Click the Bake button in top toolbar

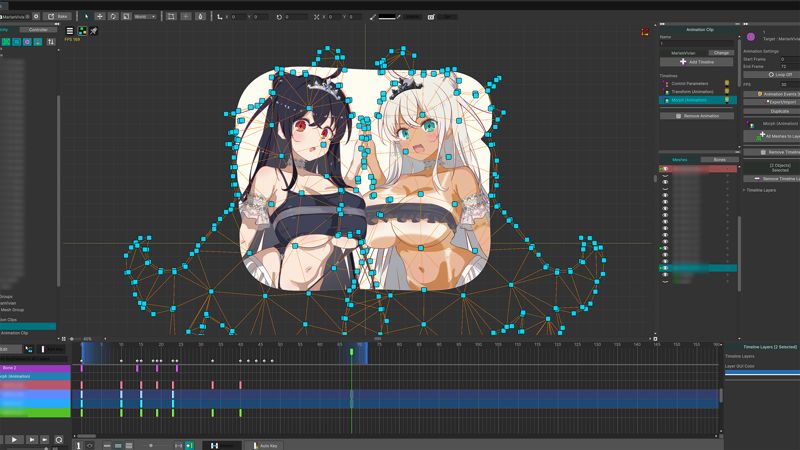coord(60,17)
